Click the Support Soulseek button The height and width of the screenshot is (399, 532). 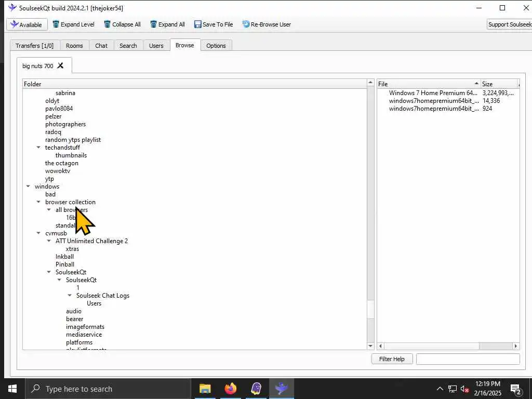[509, 24]
